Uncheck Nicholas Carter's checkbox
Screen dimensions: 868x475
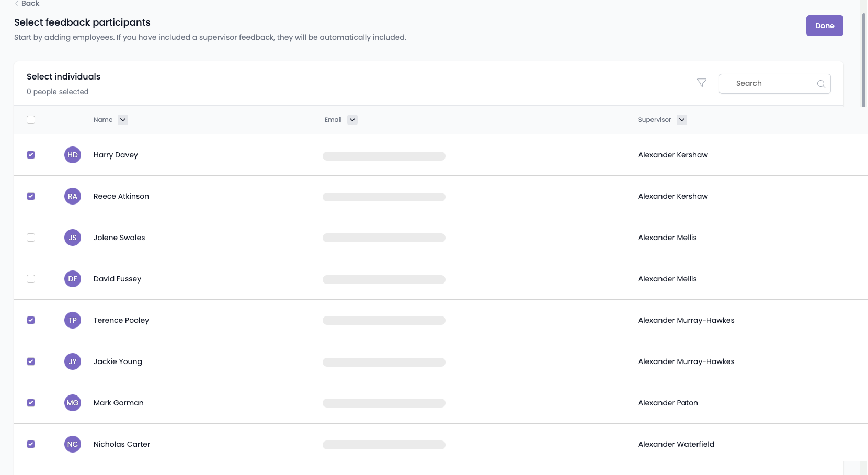[x=31, y=444]
